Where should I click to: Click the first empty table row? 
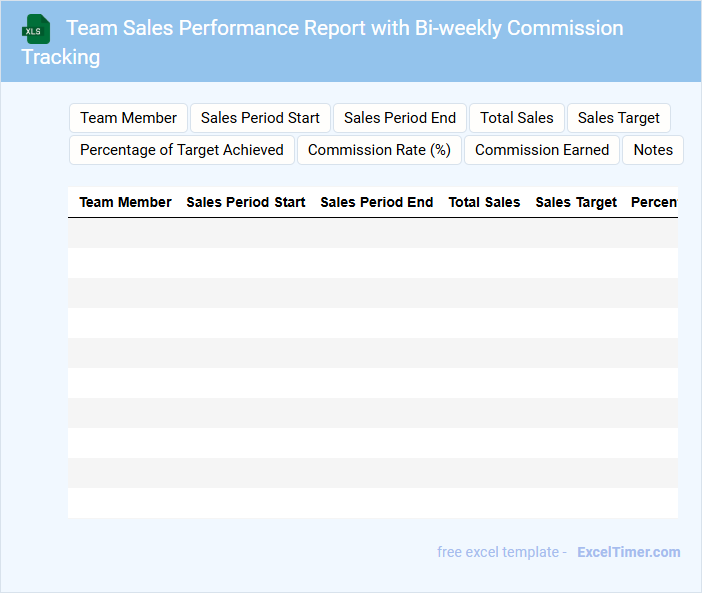(x=372, y=233)
